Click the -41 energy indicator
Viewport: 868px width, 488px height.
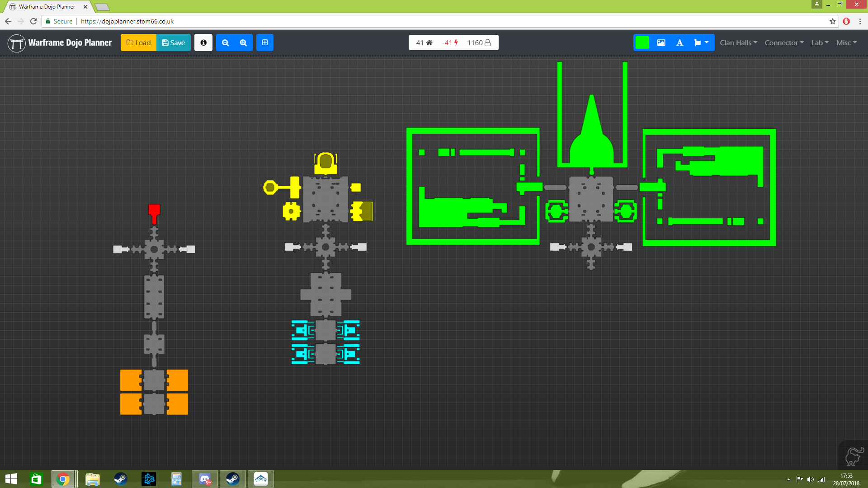pos(450,42)
